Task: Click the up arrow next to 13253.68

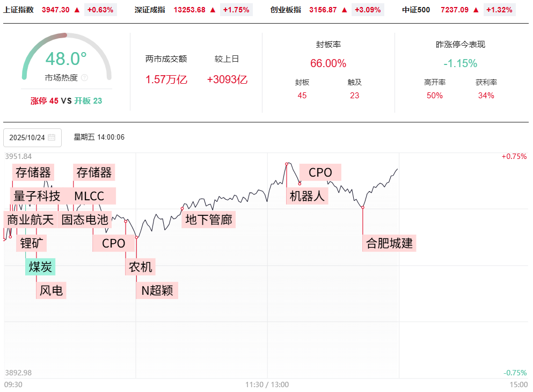Action: tap(213, 10)
